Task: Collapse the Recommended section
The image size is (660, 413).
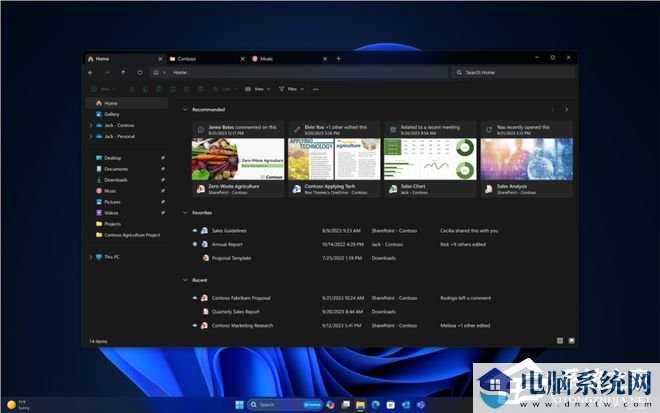Action: [185, 109]
